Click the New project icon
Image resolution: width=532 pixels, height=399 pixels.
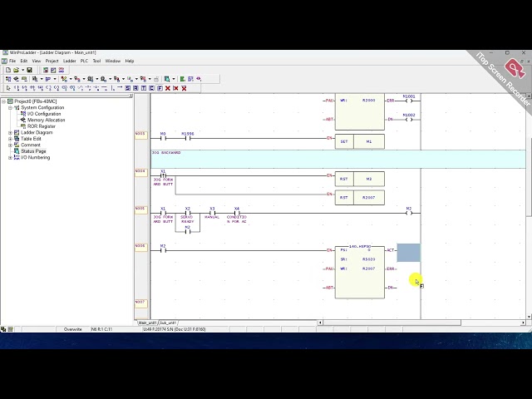coord(8,70)
